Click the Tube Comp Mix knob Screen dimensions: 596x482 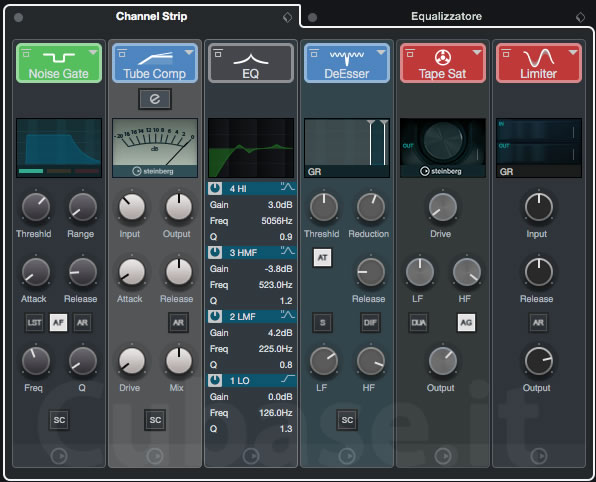coord(179,361)
